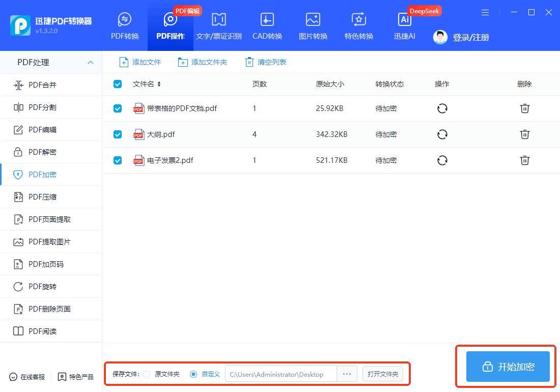
Task: Open the 迅捷AI tool
Action: click(405, 26)
